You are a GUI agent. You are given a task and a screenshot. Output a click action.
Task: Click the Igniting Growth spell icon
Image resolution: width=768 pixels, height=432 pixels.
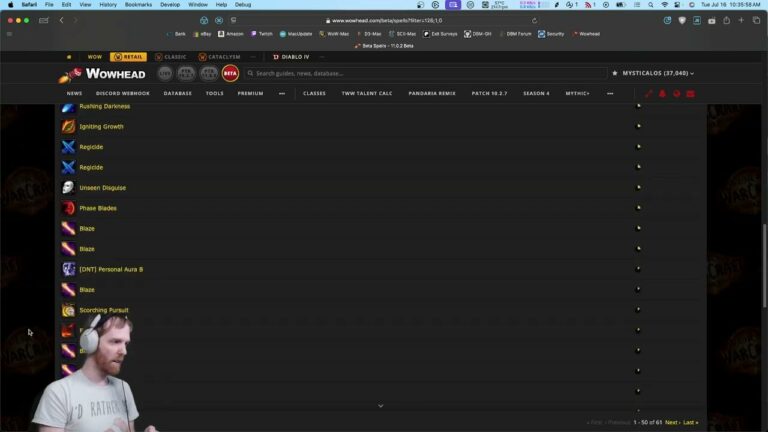coord(68,126)
